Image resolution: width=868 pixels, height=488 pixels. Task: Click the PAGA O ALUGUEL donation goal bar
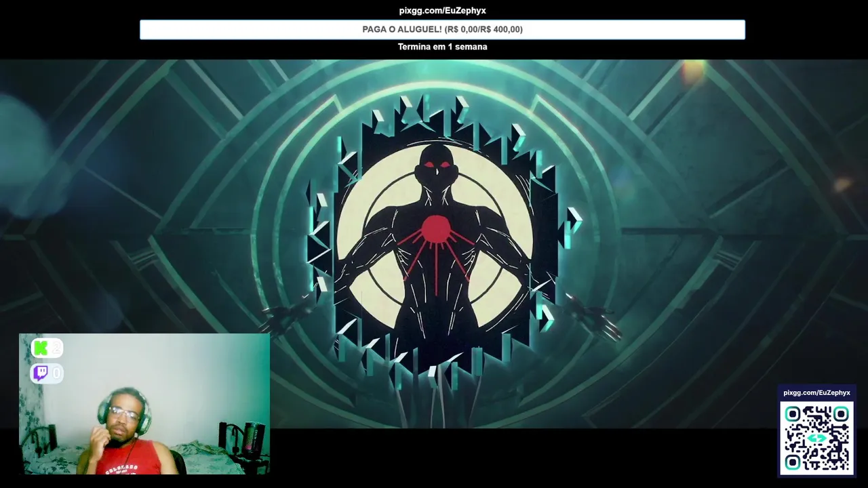coord(442,29)
